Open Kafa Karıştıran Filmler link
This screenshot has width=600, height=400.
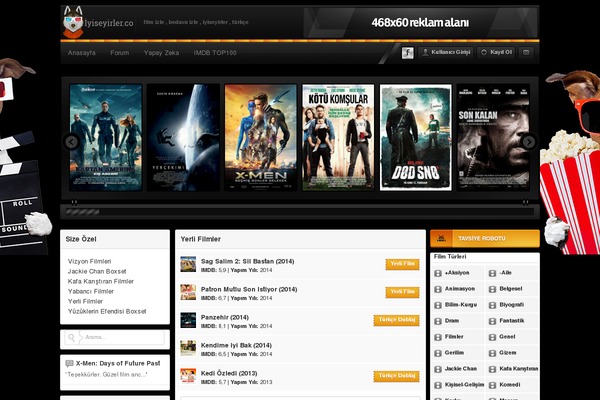coord(101,281)
